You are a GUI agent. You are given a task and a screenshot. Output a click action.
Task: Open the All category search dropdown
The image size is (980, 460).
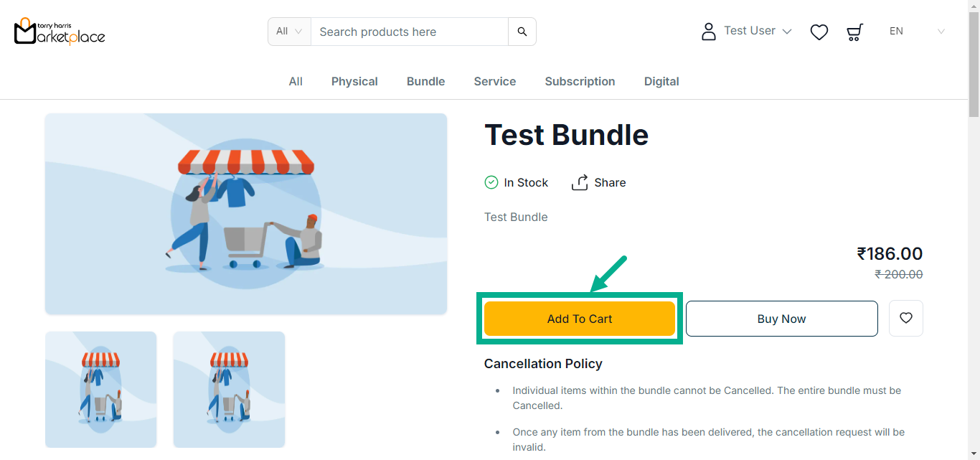pyautogui.click(x=289, y=32)
